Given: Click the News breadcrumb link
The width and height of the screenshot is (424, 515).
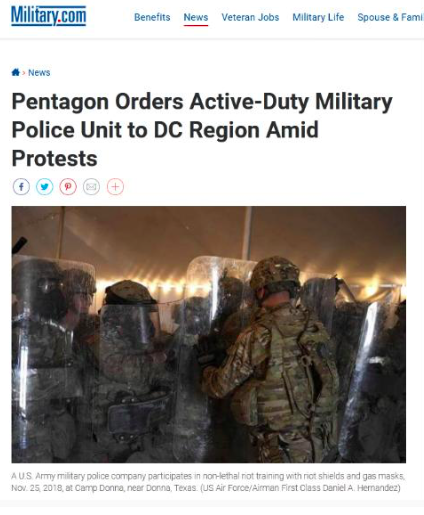Looking at the screenshot, I should (39, 73).
